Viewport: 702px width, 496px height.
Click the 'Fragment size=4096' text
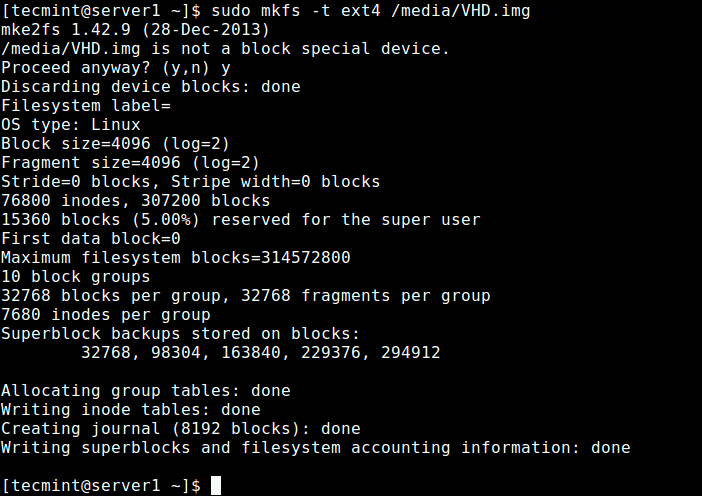tap(90, 162)
